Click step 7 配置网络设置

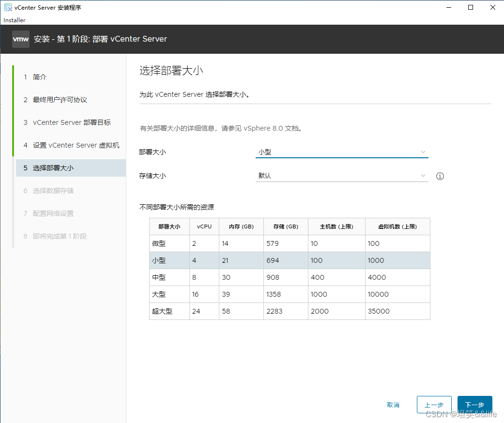48,214
